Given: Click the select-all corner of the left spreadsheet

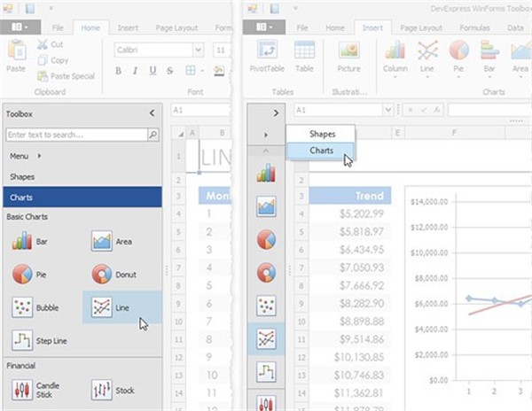Looking at the screenshot, I should click(x=180, y=133).
